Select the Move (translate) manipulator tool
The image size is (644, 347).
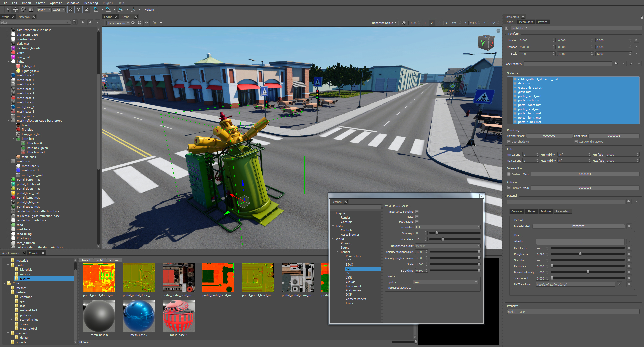pyautogui.click(x=15, y=9)
